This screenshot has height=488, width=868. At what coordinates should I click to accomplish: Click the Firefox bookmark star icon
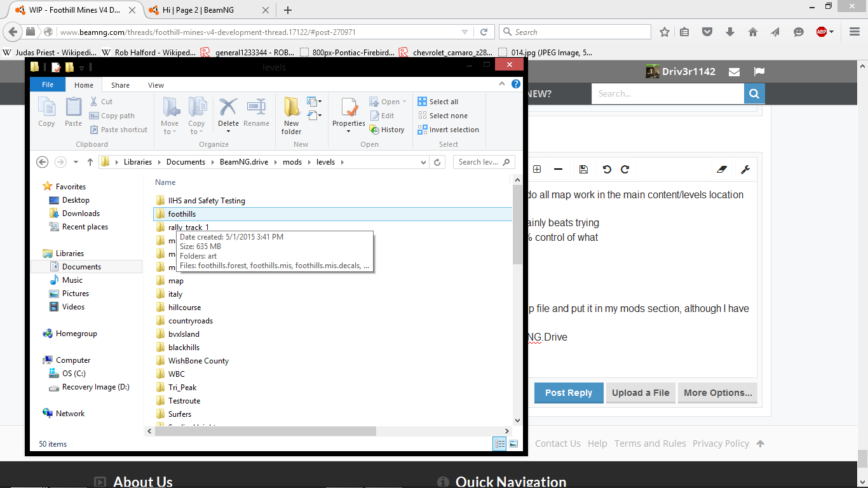(665, 32)
